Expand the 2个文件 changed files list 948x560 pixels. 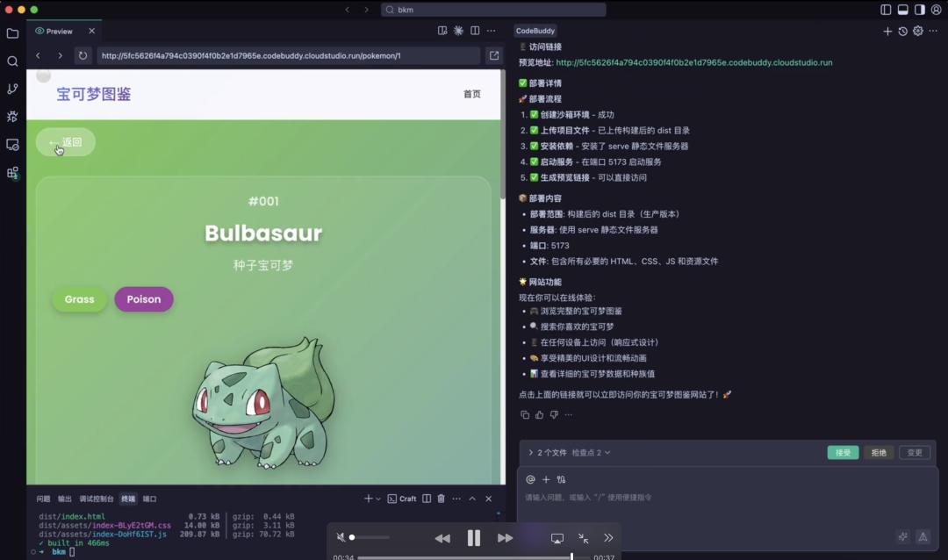547,453
